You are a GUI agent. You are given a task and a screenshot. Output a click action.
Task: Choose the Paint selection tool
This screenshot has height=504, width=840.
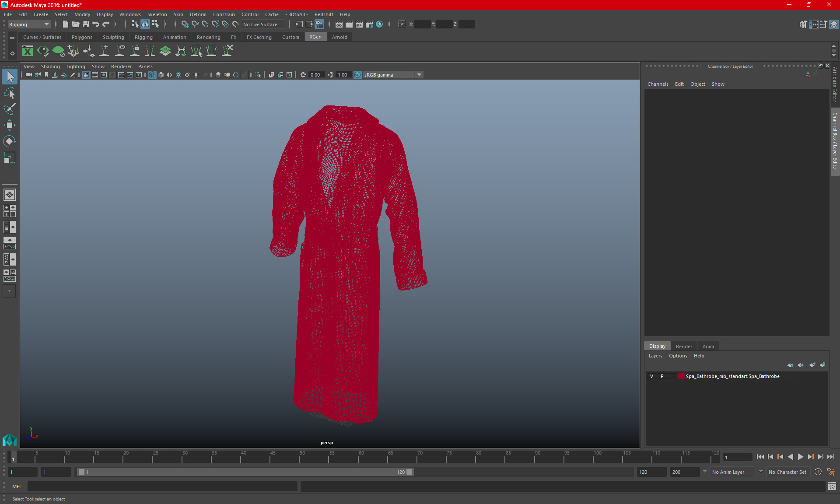point(10,109)
